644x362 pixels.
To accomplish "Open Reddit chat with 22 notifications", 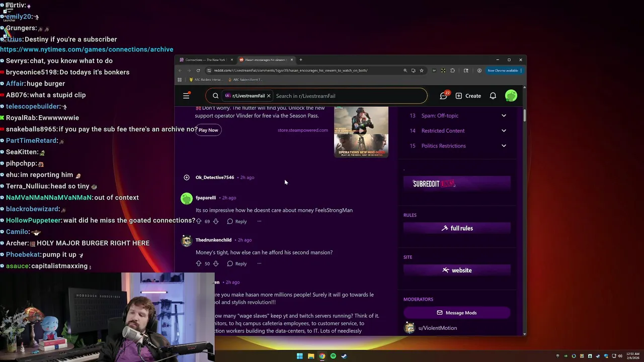I will (444, 96).
